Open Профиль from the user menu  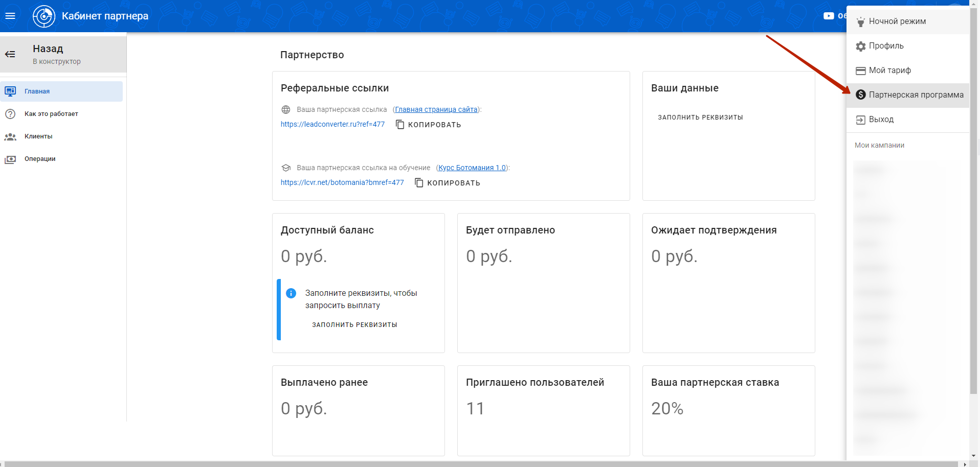point(886,46)
